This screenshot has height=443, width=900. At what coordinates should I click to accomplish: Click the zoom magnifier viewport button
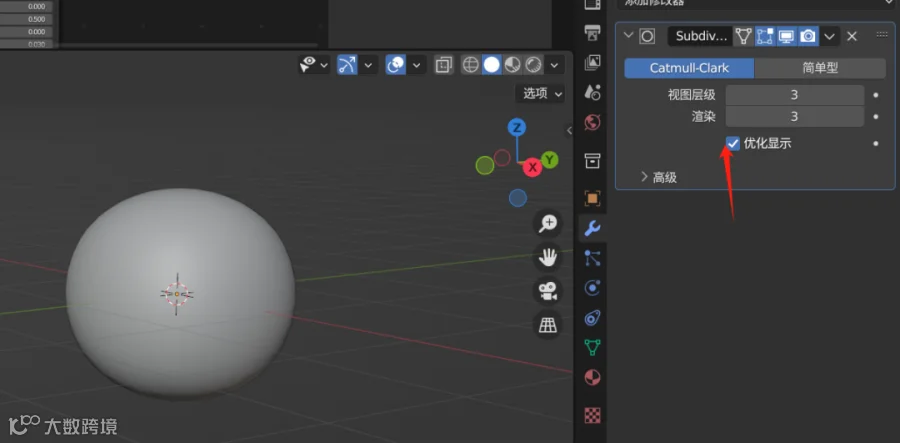pyautogui.click(x=548, y=224)
